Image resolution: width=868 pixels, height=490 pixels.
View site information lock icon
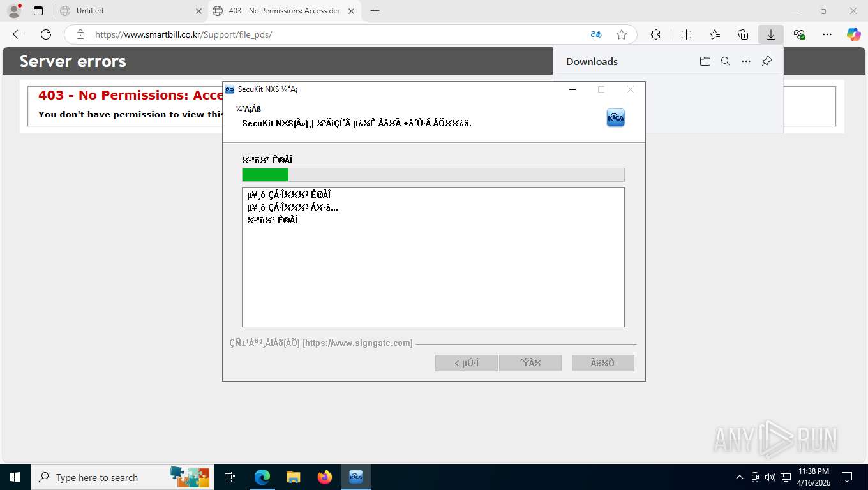tap(80, 34)
